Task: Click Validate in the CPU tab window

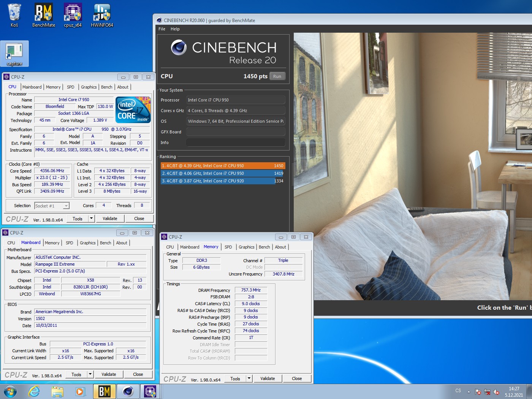Action: point(110,218)
